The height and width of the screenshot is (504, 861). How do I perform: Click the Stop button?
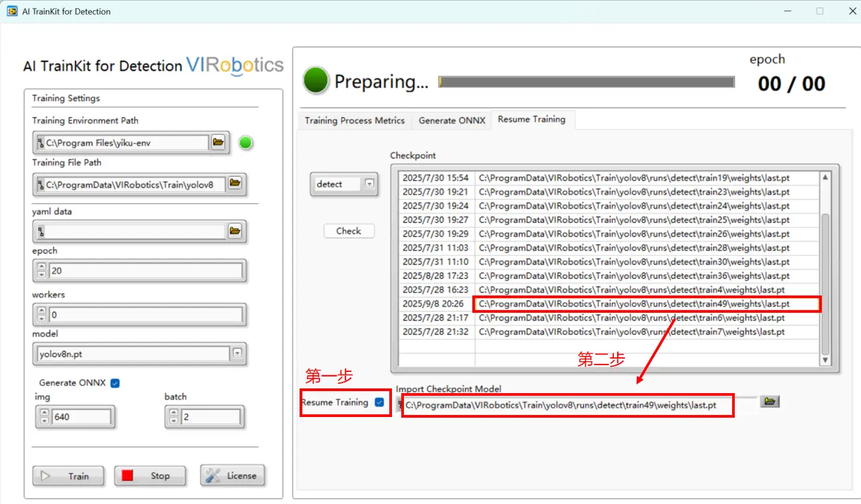149,475
